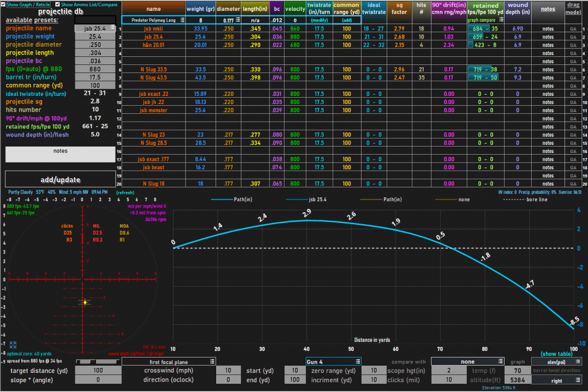
Task: Click the end (yd) field
Action: coord(295,379)
